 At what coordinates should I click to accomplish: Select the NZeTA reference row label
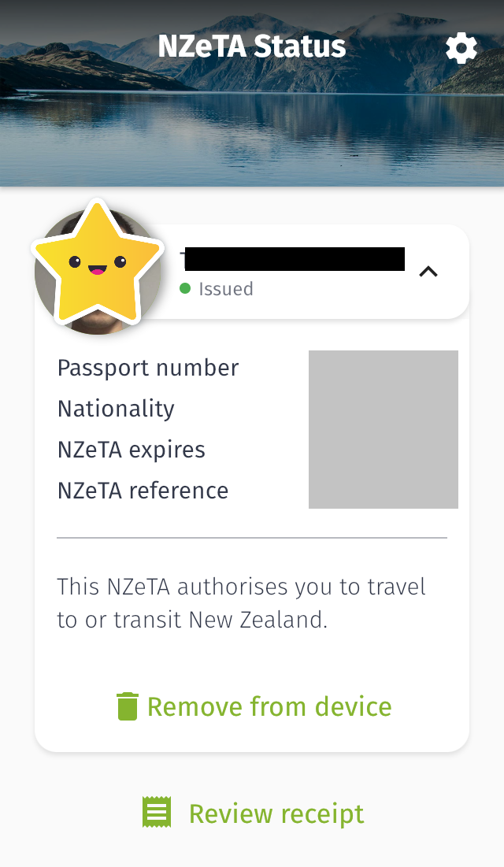point(143,491)
